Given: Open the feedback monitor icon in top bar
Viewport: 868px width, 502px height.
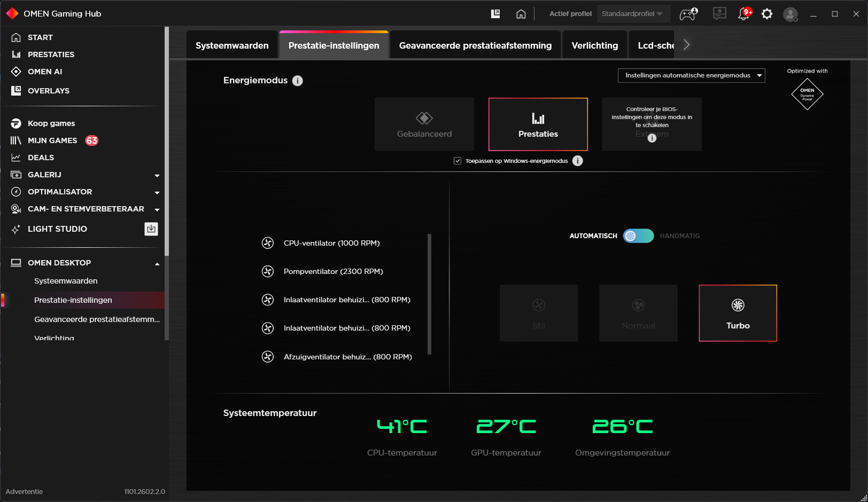Looking at the screenshot, I should [x=719, y=14].
